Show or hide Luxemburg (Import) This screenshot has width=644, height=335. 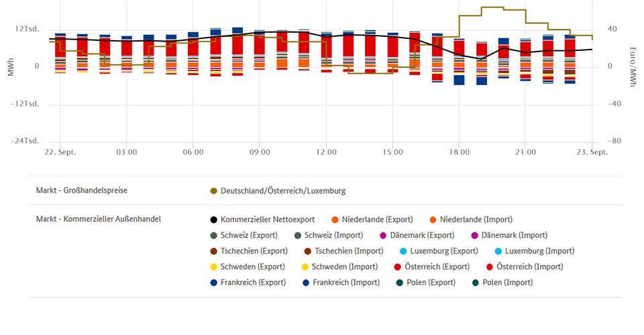[534, 251]
